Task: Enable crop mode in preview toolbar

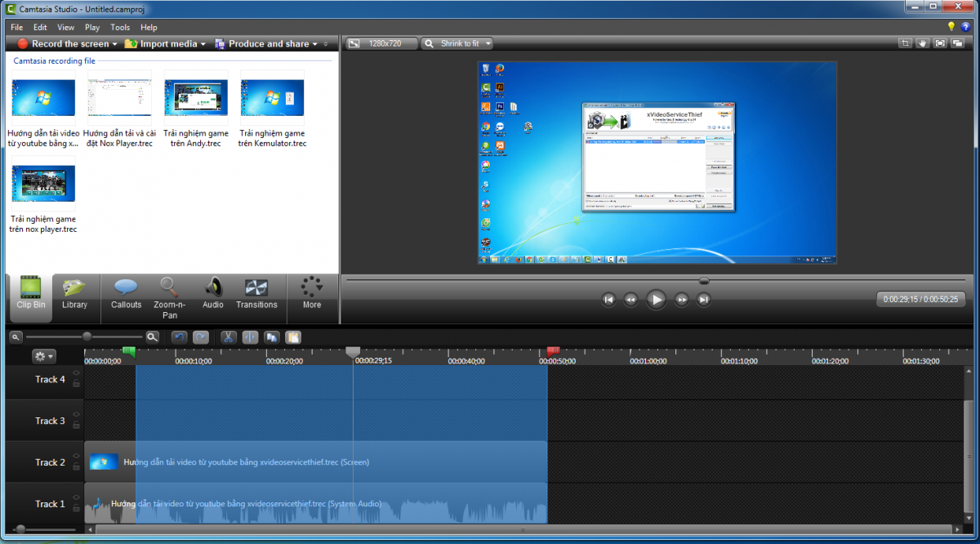Action: point(905,43)
